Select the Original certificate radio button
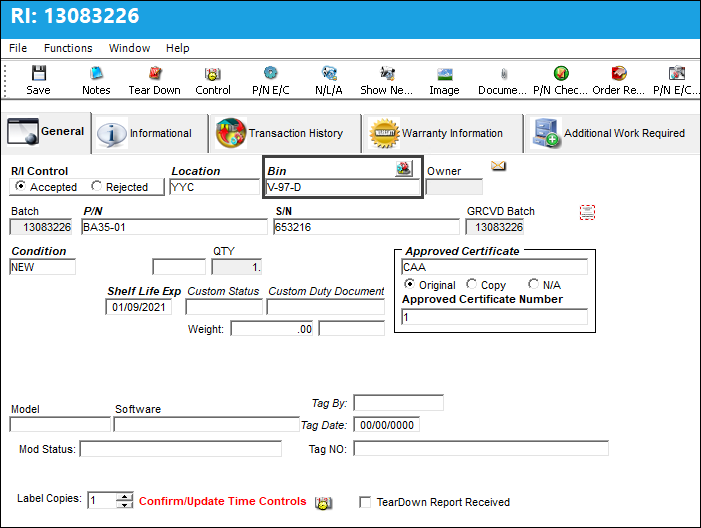The width and height of the screenshot is (701, 528). [x=409, y=284]
